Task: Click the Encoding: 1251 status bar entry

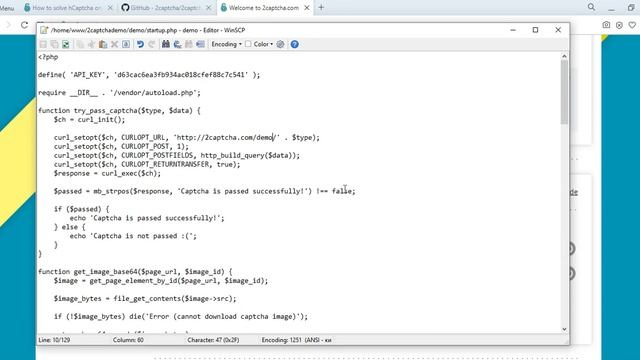Action: coord(296,340)
